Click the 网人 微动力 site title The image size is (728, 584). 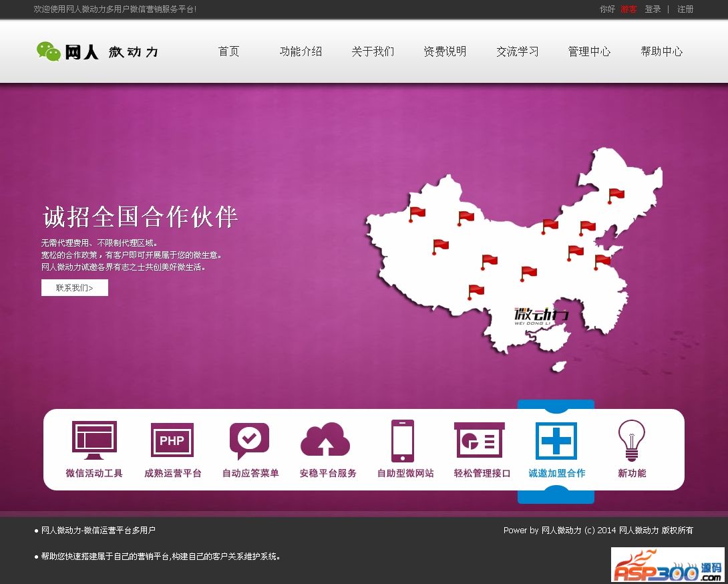point(112,51)
